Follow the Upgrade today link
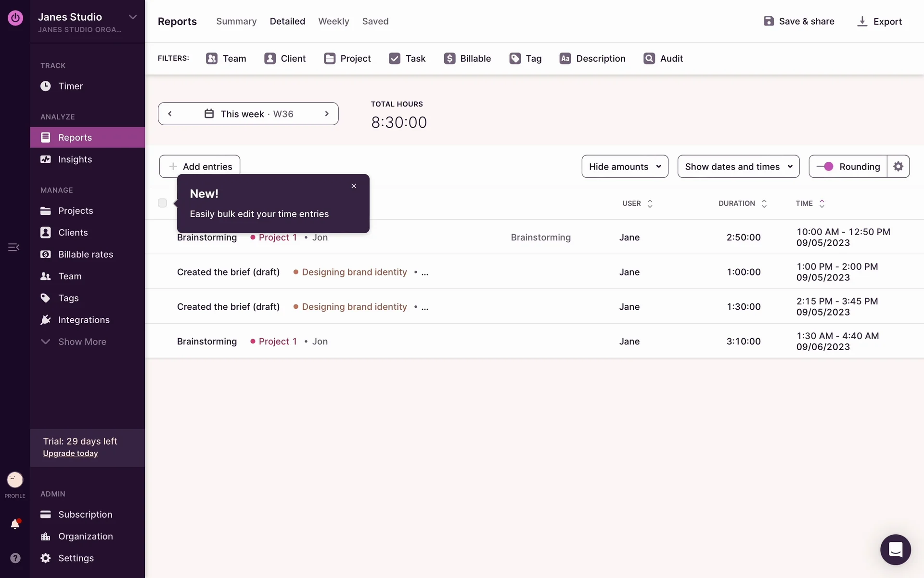Image resolution: width=924 pixels, height=578 pixels. tap(70, 453)
